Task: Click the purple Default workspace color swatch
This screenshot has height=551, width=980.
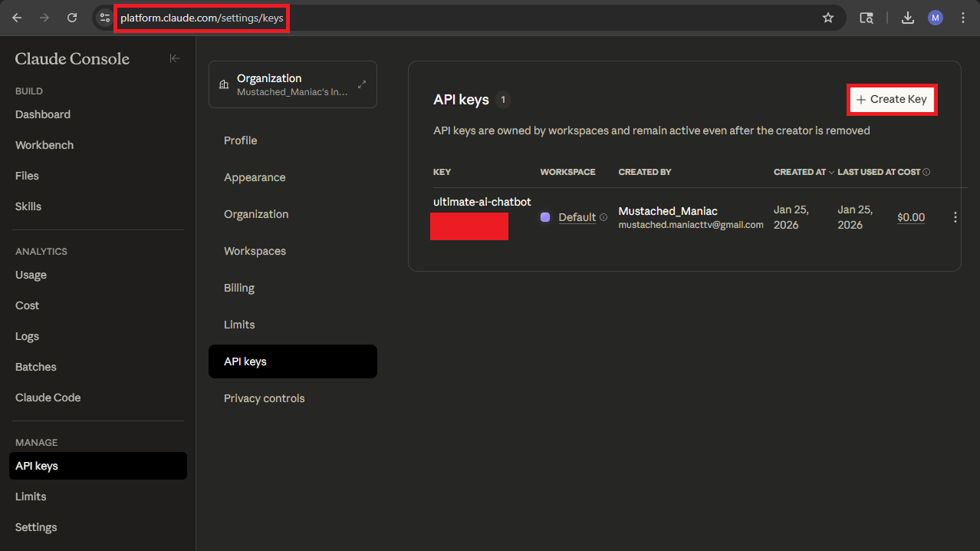Action: coord(545,217)
